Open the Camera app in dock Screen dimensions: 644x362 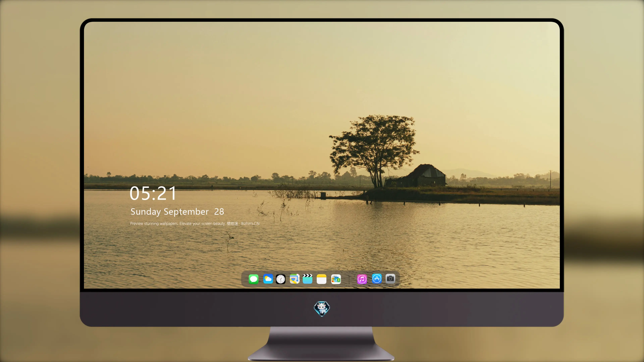(x=390, y=279)
